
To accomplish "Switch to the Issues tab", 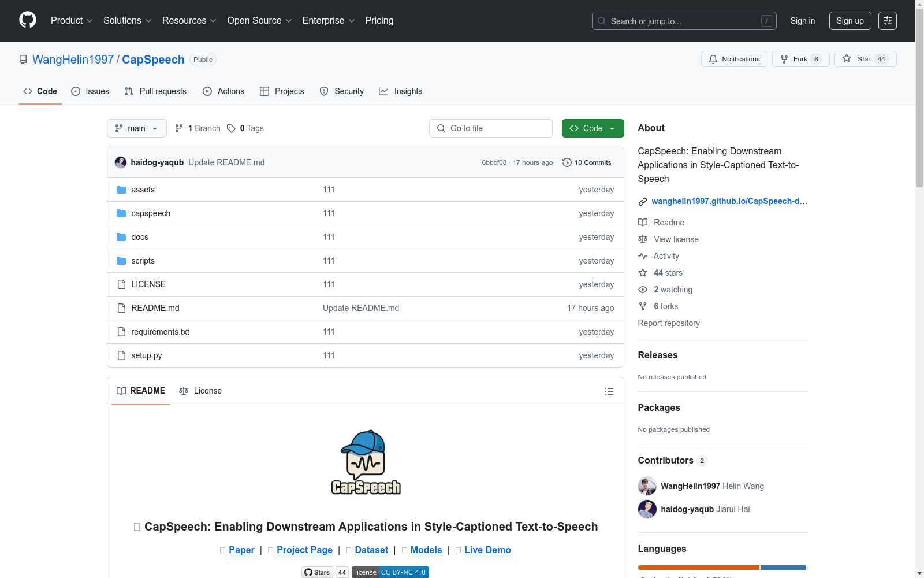I will coord(90,91).
